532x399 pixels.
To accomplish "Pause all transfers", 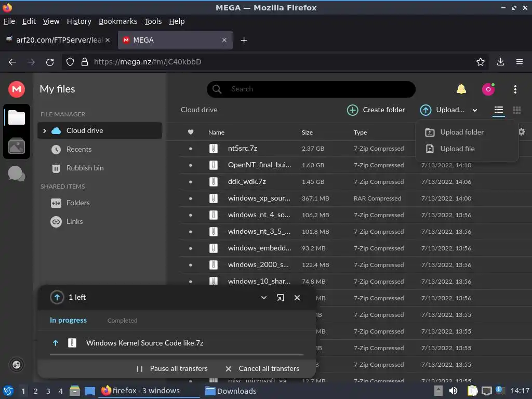I will pos(172,368).
